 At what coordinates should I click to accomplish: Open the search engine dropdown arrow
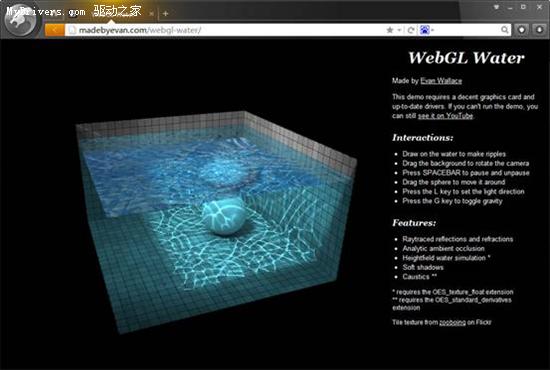click(432, 30)
